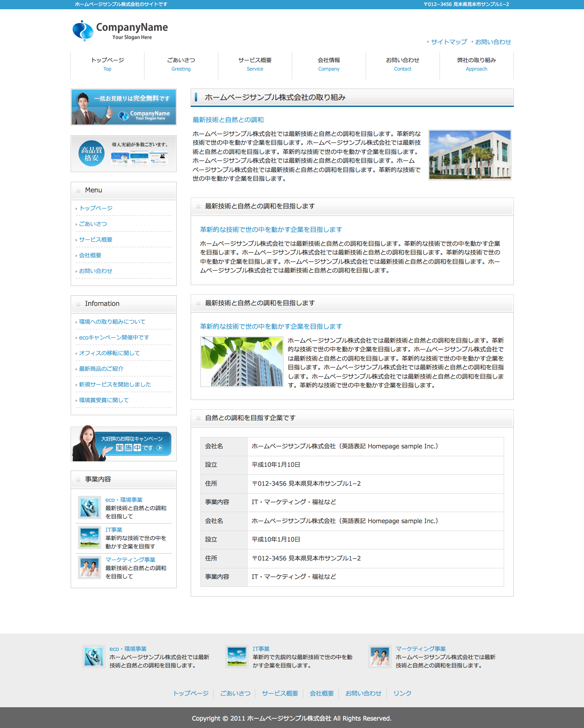Click the footer eco・環境事業 globe icon
584x728 pixels.
(94, 656)
